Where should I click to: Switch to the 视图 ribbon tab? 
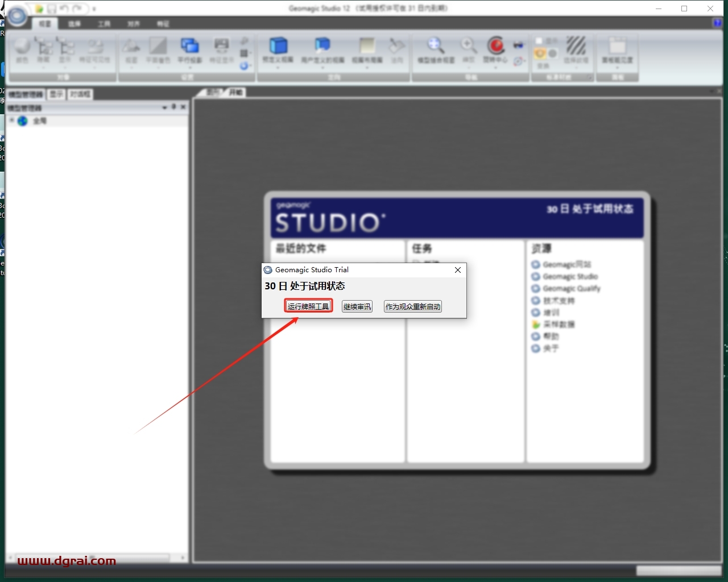coord(45,24)
